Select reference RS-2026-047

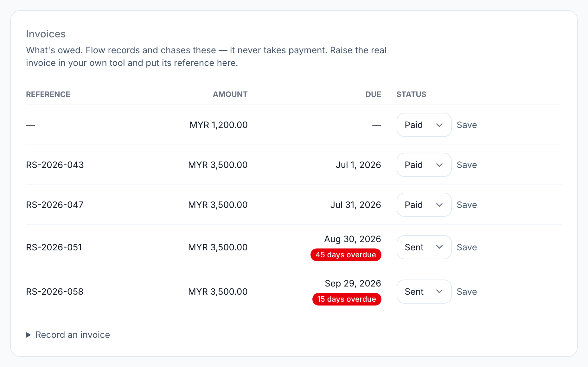pyautogui.click(x=55, y=205)
